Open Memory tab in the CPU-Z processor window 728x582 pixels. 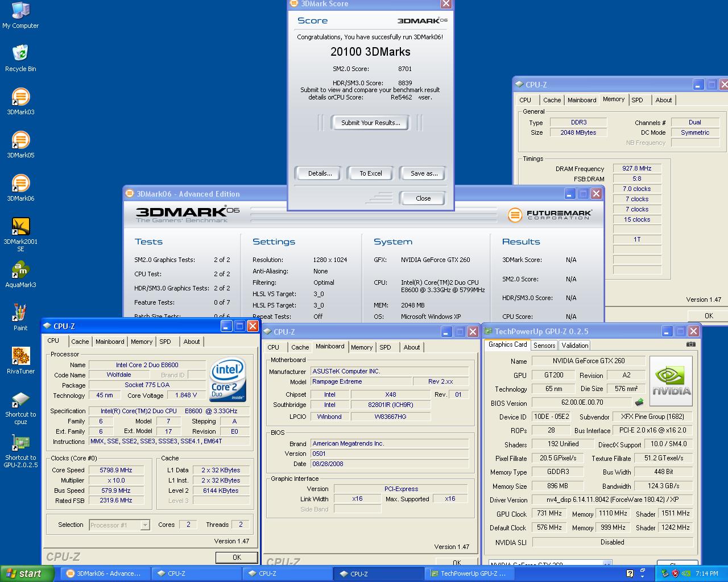141,342
